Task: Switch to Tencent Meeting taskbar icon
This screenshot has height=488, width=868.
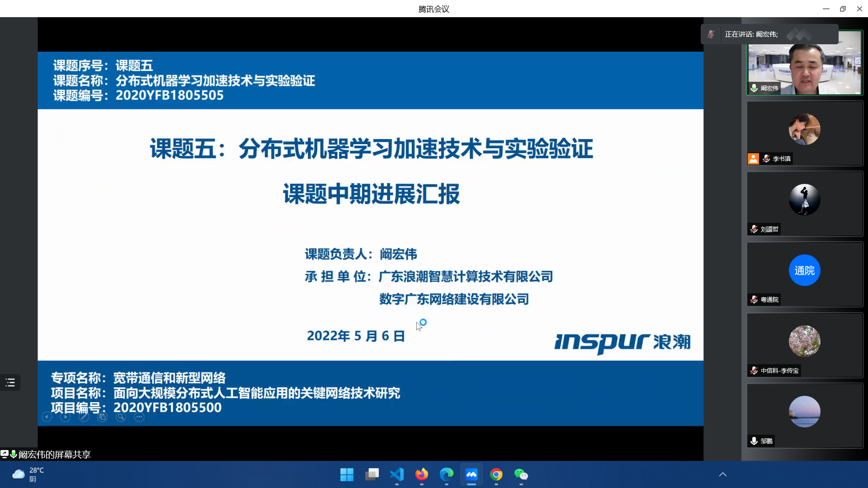Action: tap(472, 474)
